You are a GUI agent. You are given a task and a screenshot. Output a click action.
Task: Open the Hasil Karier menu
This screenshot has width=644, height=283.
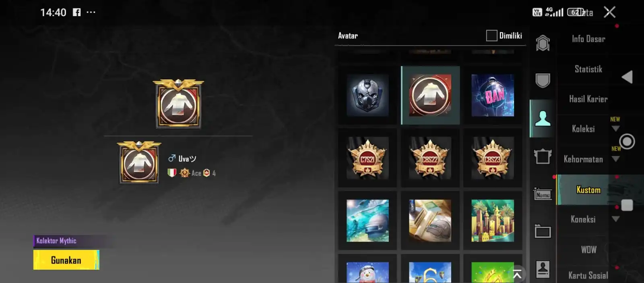[588, 99]
